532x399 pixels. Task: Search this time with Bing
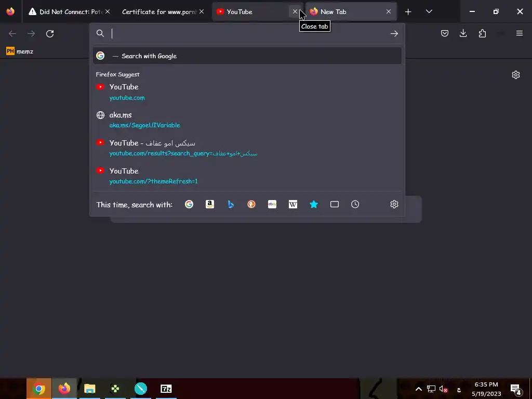[x=231, y=204]
